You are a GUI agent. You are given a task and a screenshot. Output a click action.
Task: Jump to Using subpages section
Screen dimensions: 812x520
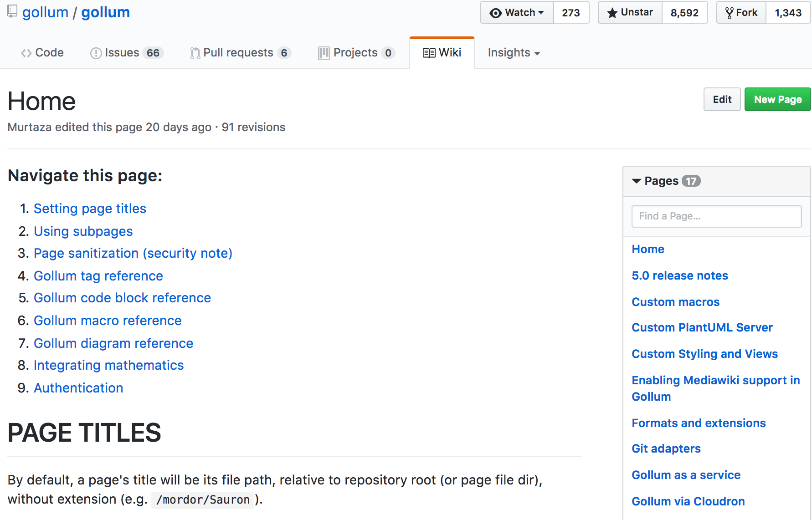[83, 231]
